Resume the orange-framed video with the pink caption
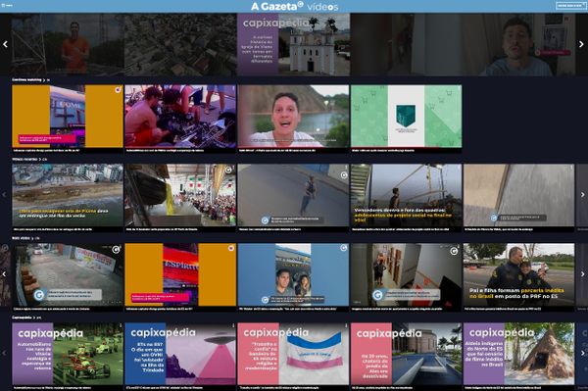Viewport: 588px width, 391px height. tap(68, 119)
